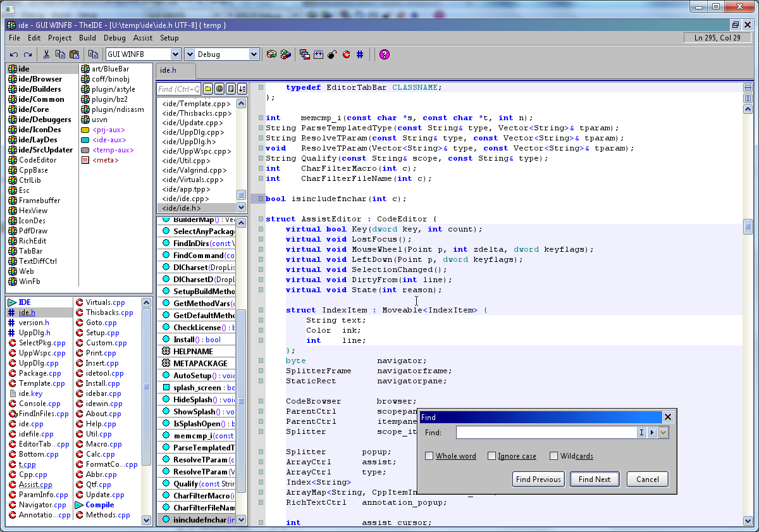Screen dimensions: 759x532
Task: Click the Paste clipboard icon
Action: pos(74,54)
